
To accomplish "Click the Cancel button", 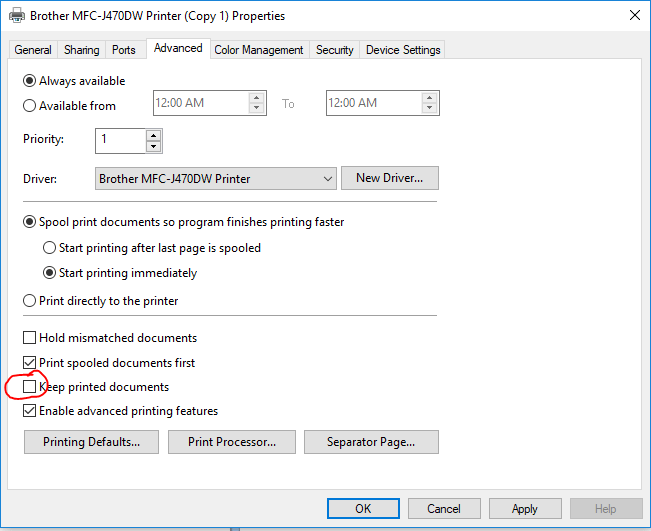I will point(444,509).
